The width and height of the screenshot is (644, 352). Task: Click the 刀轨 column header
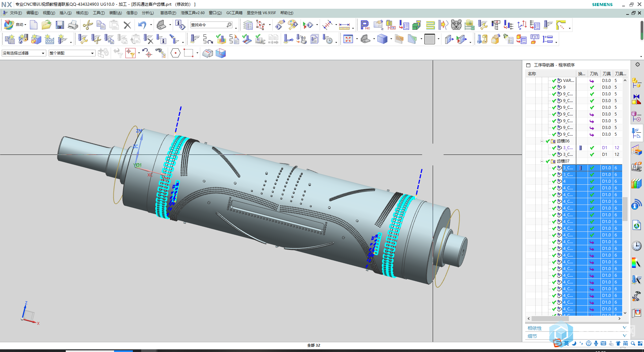tap(594, 74)
